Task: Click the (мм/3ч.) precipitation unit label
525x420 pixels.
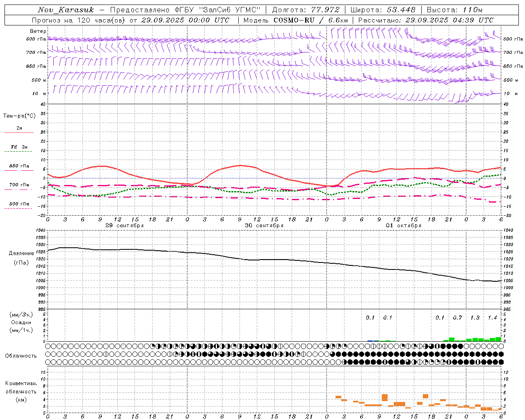Action: pos(21,315)
